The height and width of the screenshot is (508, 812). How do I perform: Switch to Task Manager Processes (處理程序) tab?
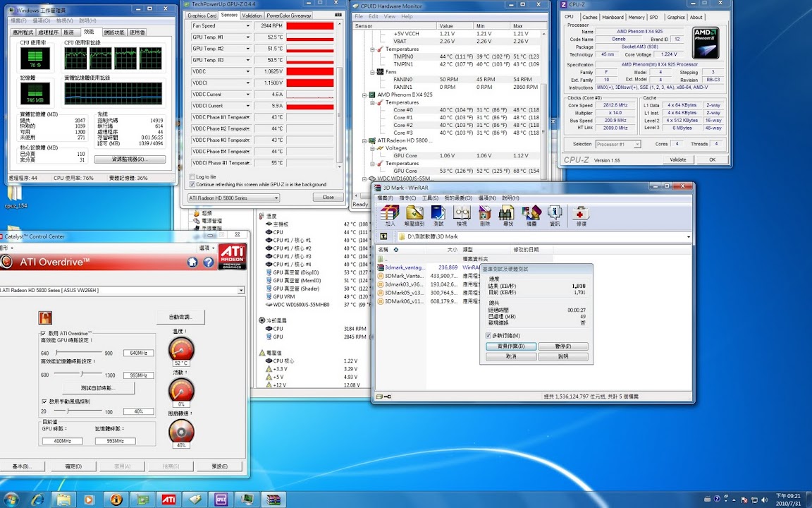[x=48, y=32]
